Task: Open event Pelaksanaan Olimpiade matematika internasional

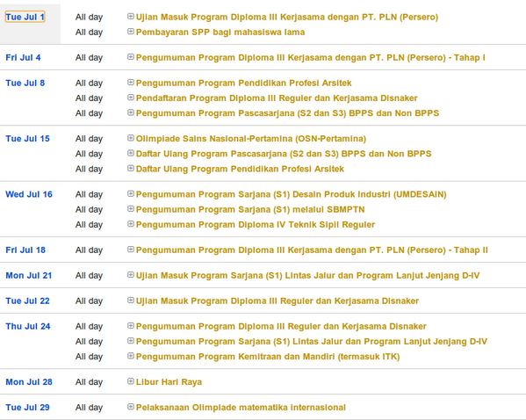Action: (241, 408)
